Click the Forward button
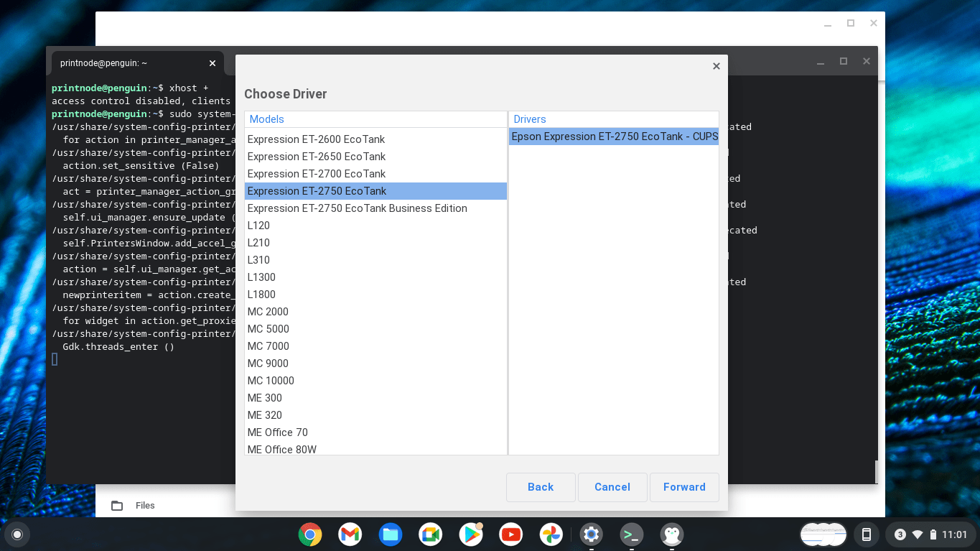980x551 pixels. coord(684,487)
